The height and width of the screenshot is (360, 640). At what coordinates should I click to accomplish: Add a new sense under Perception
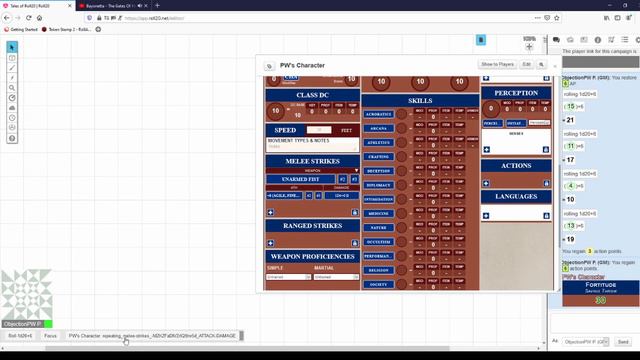(487, 150)
